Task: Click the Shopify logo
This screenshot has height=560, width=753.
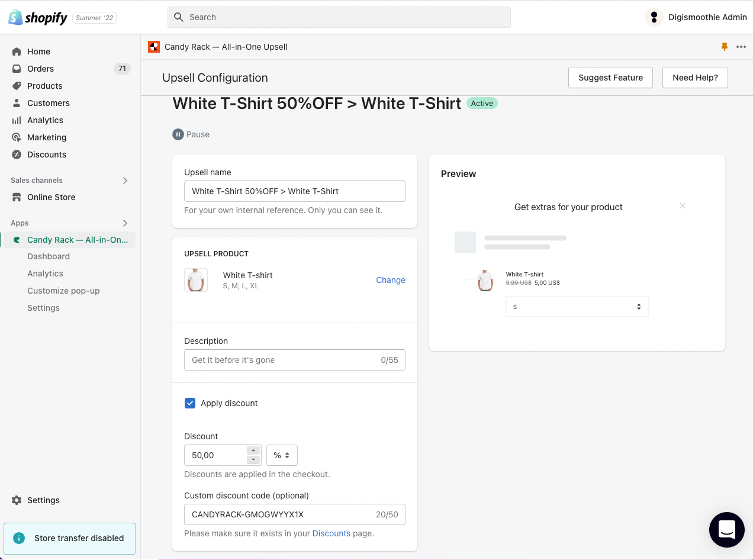Action: click(37, 17)
